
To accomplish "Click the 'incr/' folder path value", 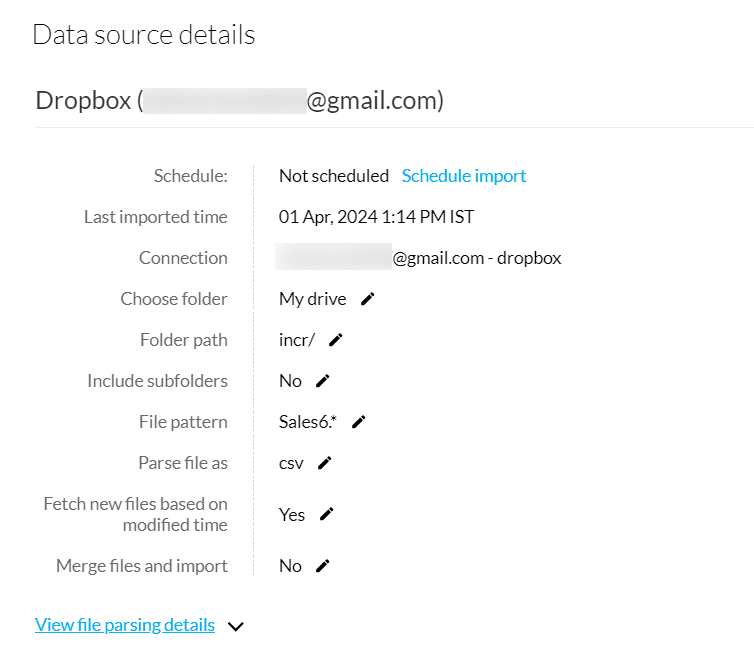I will pyautogui.click(x=297, y=340).
